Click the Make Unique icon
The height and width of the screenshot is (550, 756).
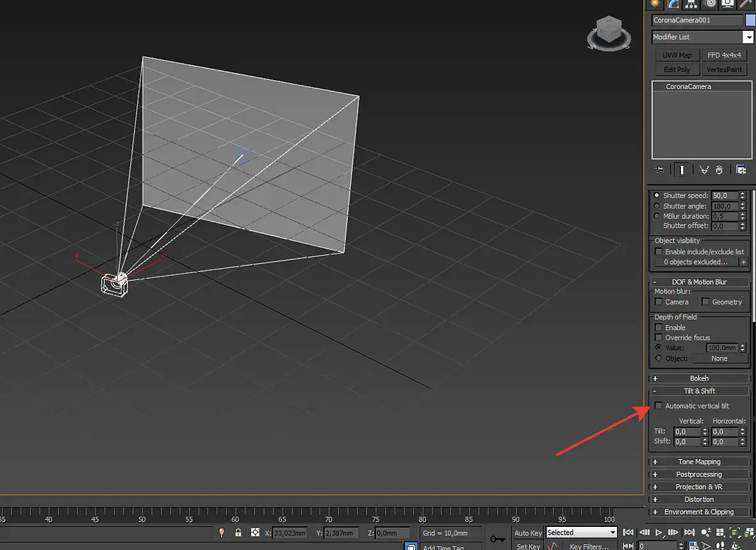pos(704,170)
